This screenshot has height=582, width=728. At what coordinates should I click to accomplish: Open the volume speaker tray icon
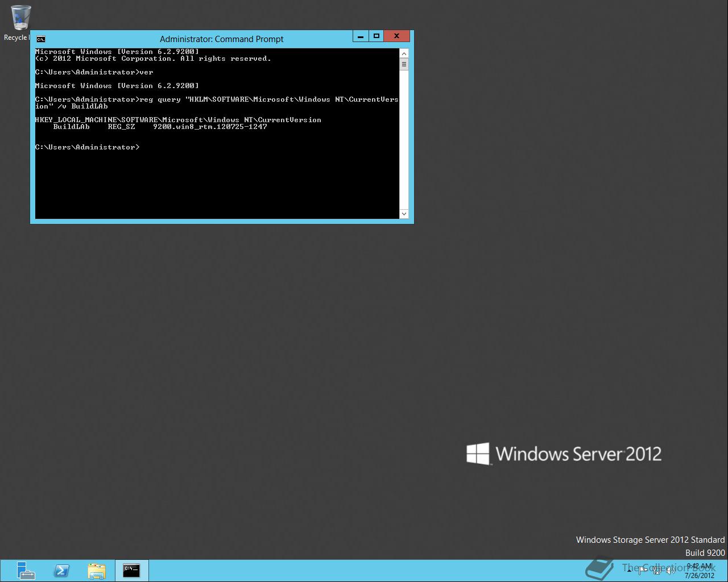coord(671,571)
